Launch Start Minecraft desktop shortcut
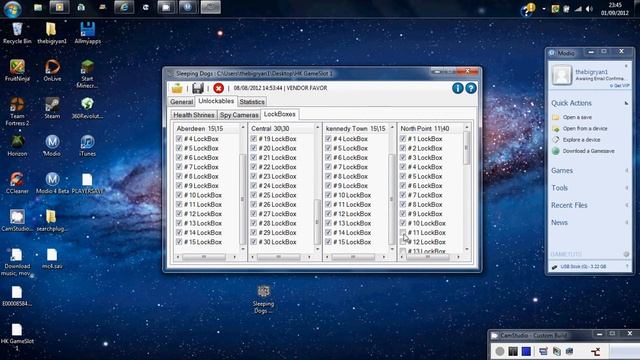The image size is (640, 360). click(x=87, y=74)
